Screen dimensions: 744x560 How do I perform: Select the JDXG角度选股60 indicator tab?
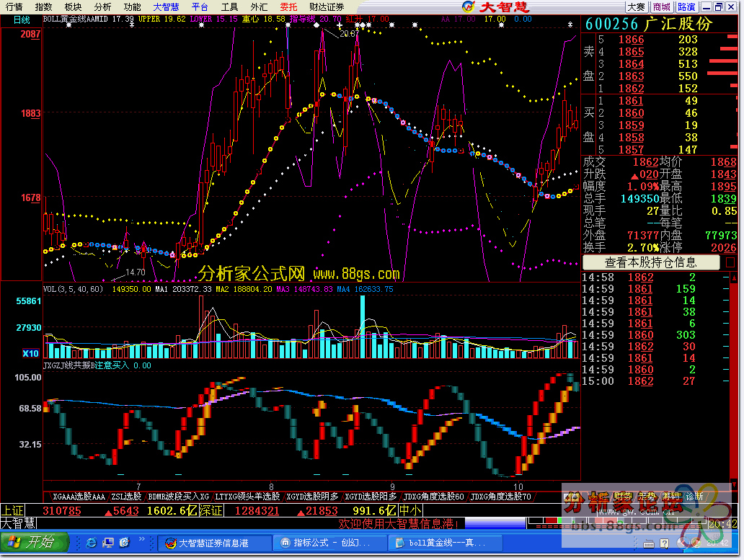click(433, 497)
